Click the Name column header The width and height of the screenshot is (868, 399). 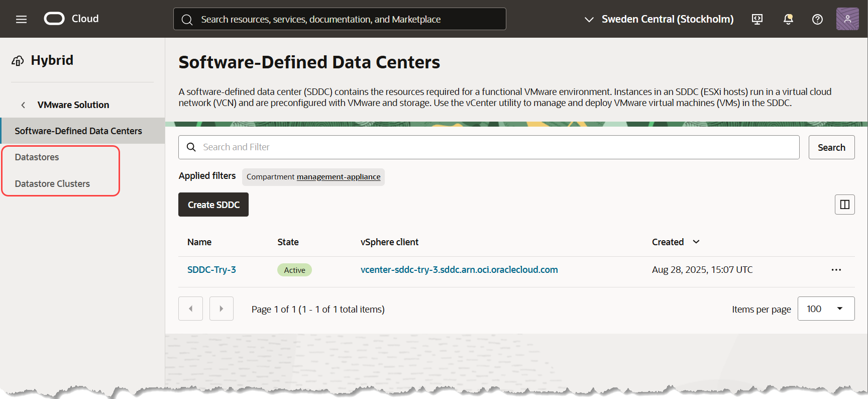click(199, 242)
